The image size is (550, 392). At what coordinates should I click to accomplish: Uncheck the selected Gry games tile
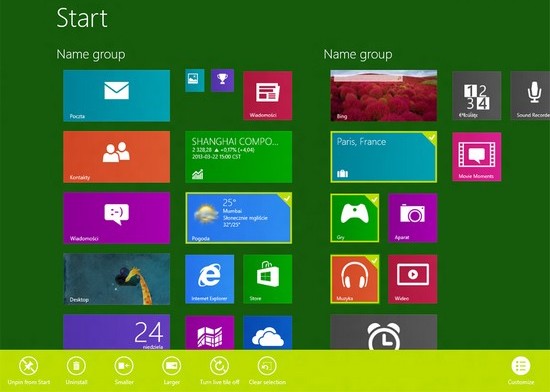tap(355, 218)
